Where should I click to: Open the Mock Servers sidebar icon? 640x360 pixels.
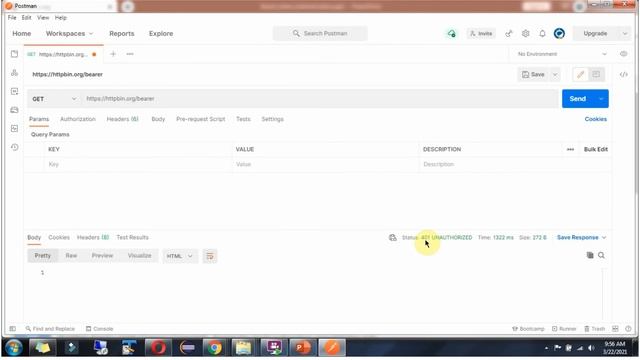tap(15, 110)
